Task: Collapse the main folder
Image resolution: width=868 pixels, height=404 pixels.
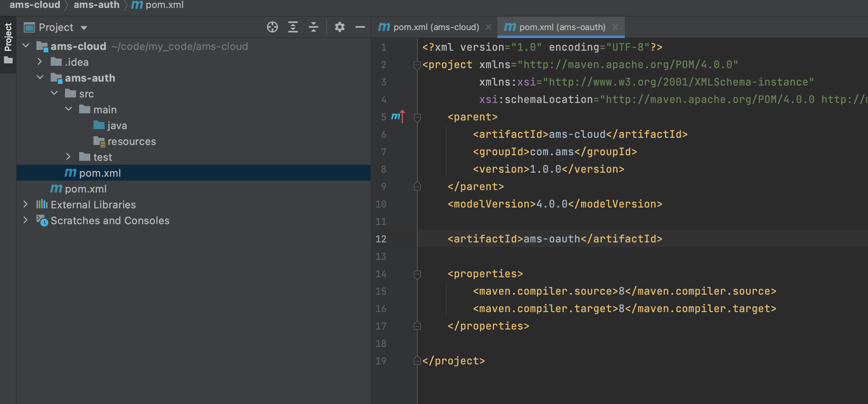Action: tap(69, 109)
